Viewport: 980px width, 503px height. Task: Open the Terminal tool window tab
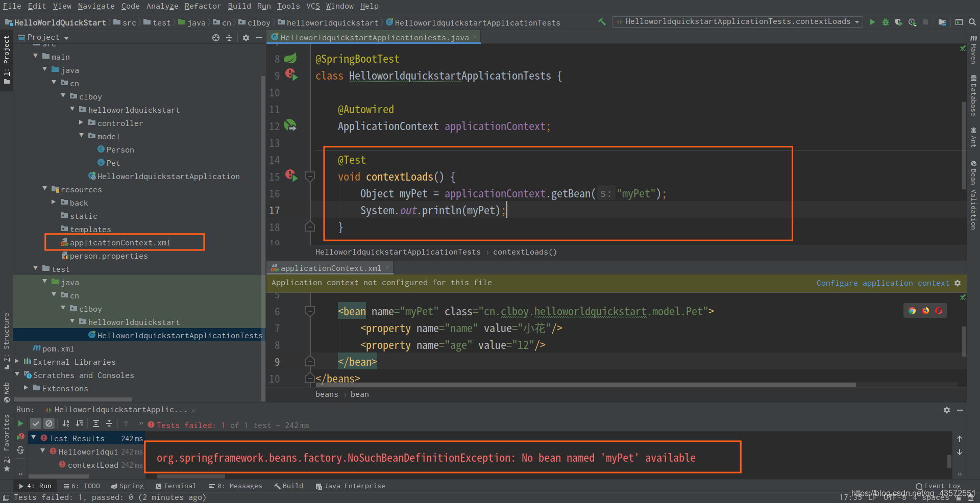[176, 486]
